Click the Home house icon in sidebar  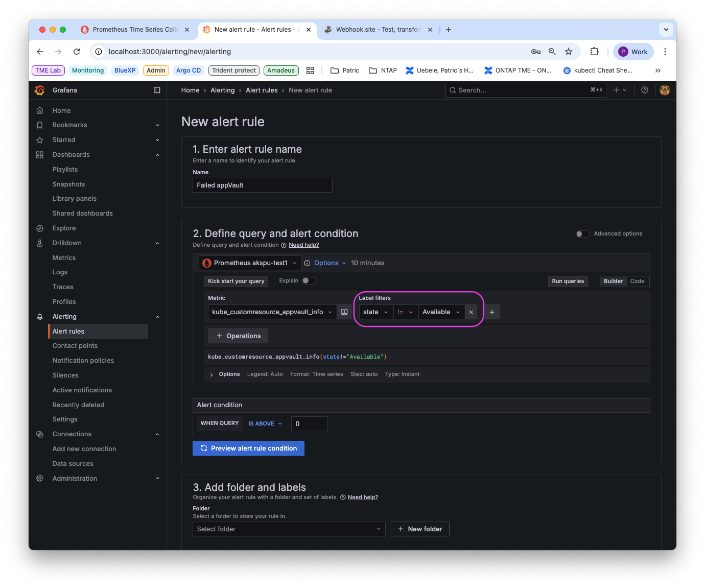40,110
